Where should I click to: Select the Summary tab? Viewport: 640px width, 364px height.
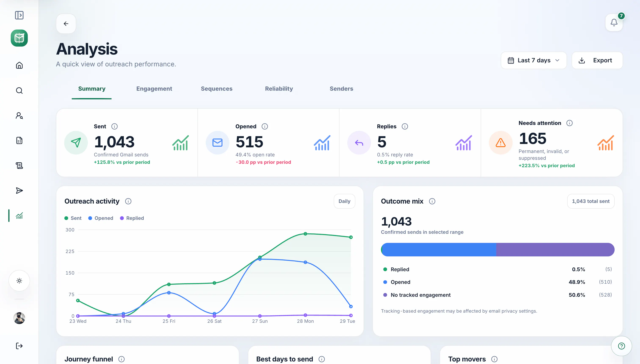(92, 89)
